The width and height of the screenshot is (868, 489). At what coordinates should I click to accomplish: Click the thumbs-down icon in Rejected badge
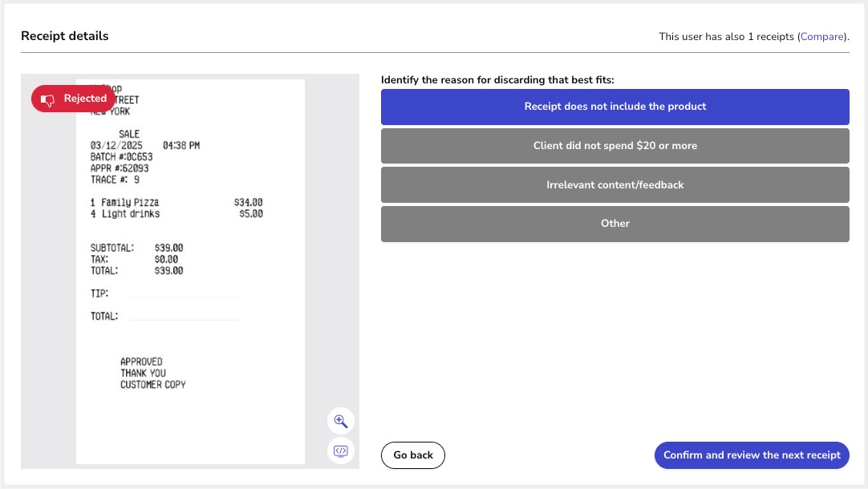pos(47,99)
